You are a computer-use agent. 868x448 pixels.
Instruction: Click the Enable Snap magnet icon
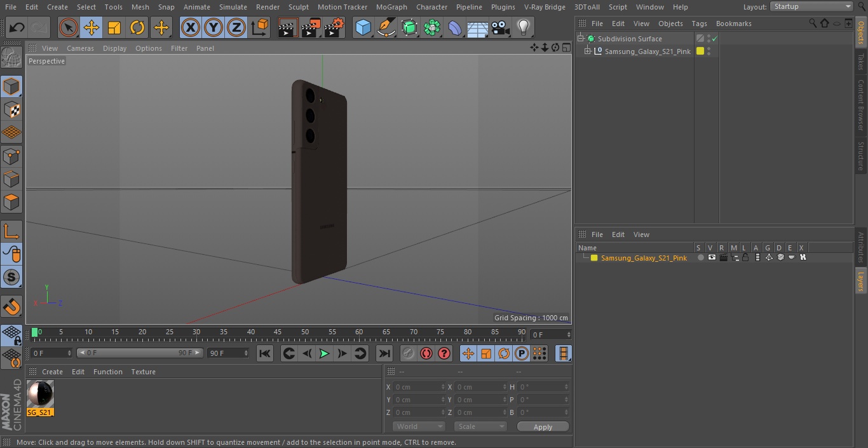tap(12, 307)
